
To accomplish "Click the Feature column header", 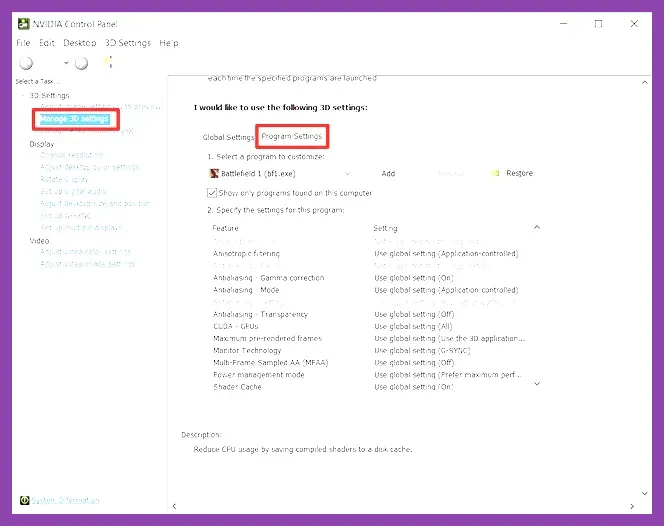I will click(x=225, y=228).
